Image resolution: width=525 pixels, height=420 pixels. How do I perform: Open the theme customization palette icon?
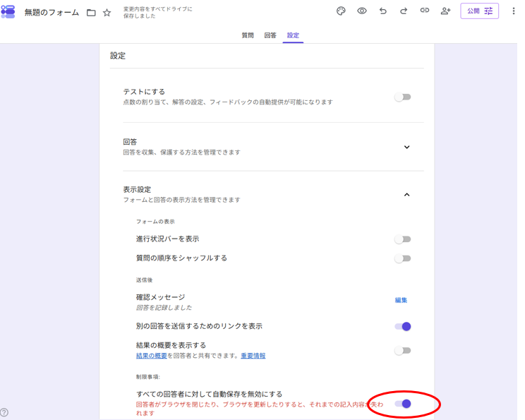(x=341, y=11)
